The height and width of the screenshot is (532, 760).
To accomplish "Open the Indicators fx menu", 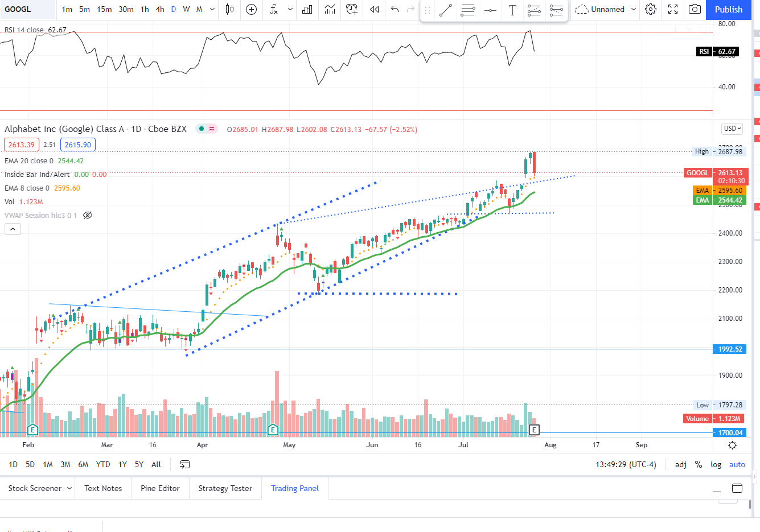I will click(x=274, y=9).
